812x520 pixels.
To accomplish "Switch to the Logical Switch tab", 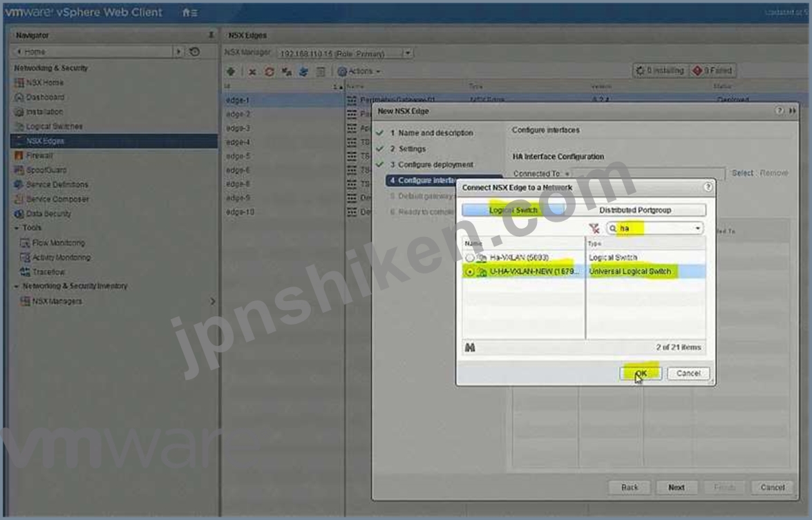I will pyautogui.click(x=513, y=209).
